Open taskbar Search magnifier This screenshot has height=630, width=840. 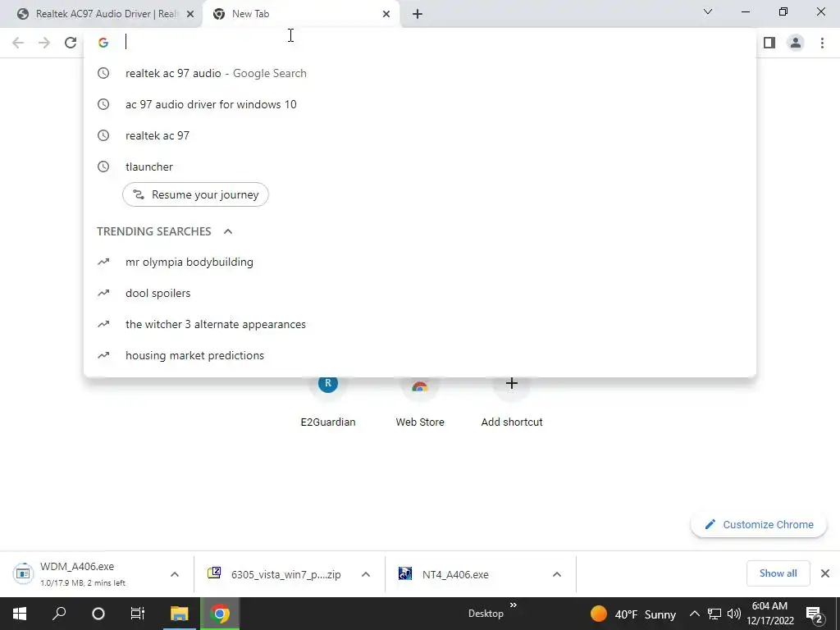pos(59,614)
